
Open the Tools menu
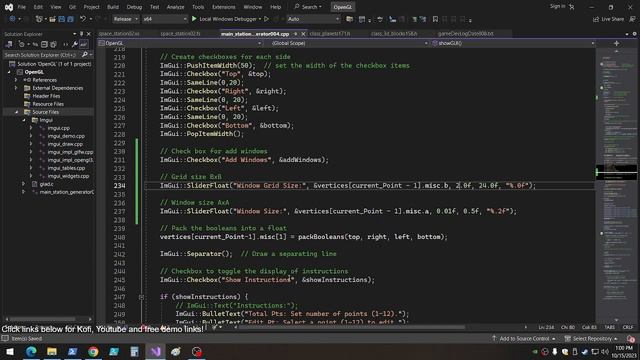tap(198, 7)
